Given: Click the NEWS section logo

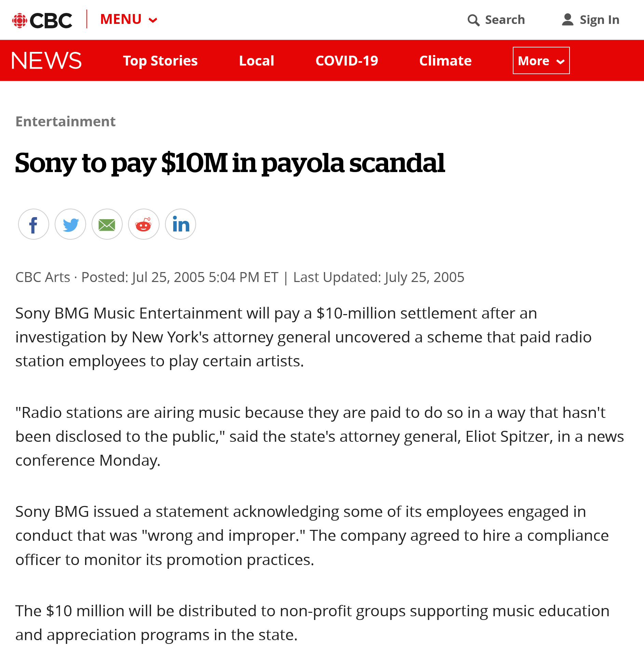Looking at the screenshot, I should 46,61.
